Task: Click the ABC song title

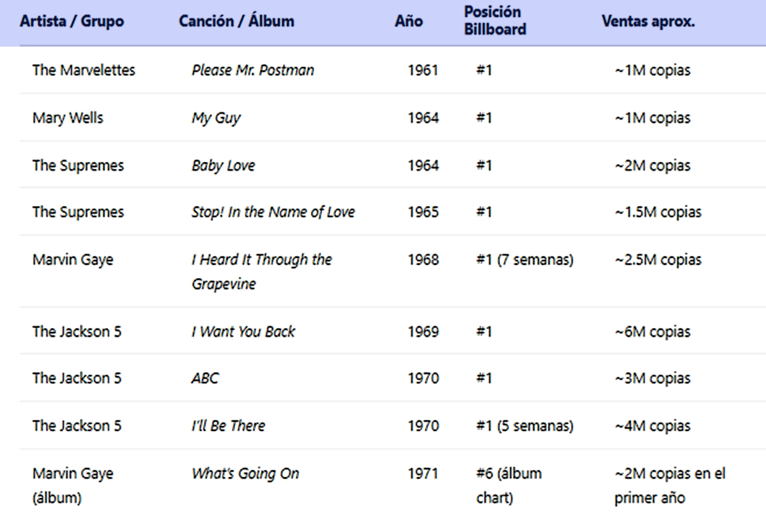Action: point(205,378)
